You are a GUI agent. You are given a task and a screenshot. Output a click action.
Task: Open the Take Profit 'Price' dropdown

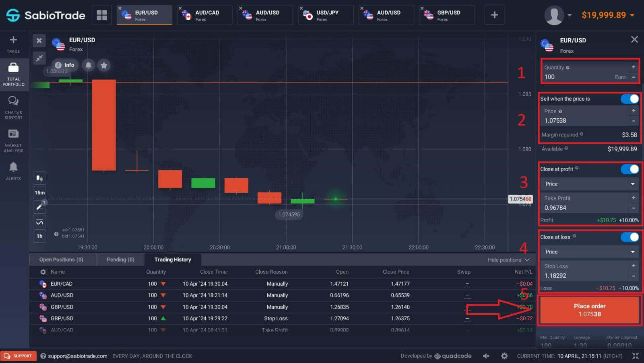(x=589, y=184)
